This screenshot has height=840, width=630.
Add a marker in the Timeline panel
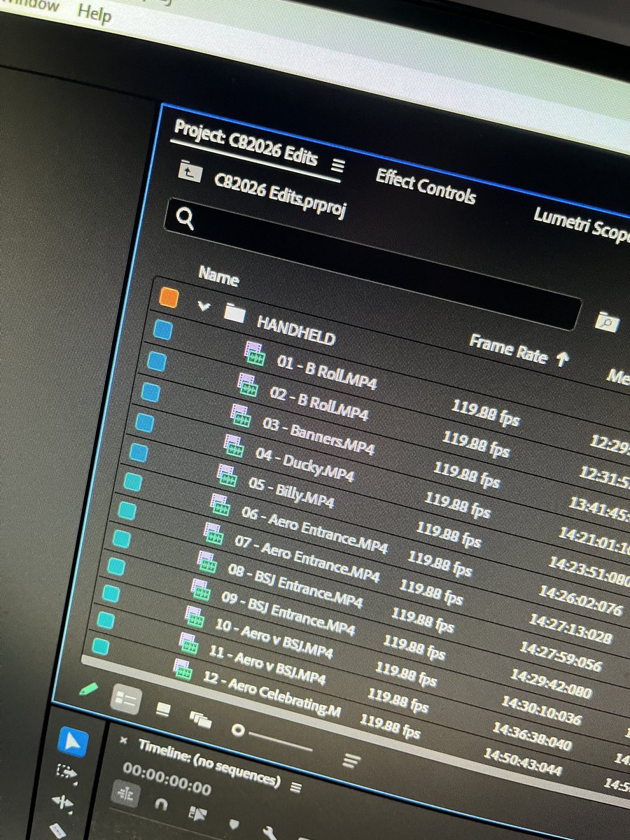coord(233,826)
